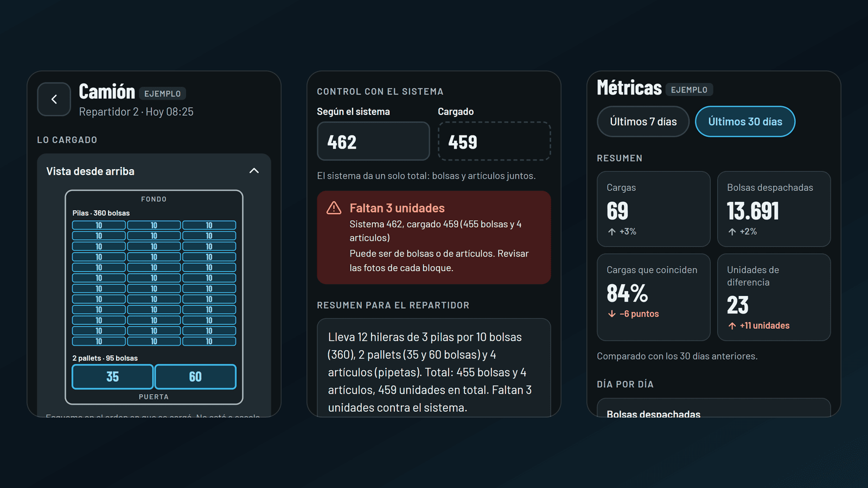The image size is (868, 488).
Task: Click the up arrow next to +3%
Action: pyautogui.click(x=612, y=232)
